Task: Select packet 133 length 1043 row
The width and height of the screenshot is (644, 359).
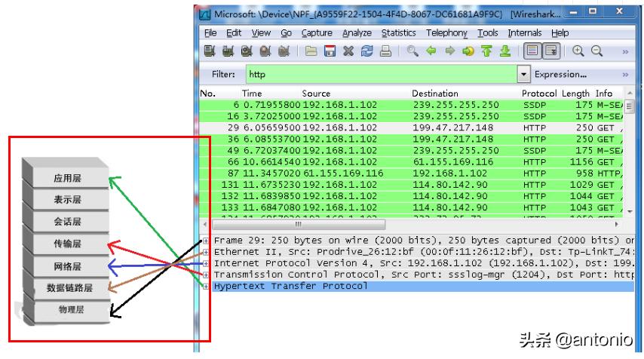Action: [x=412, y=208]
